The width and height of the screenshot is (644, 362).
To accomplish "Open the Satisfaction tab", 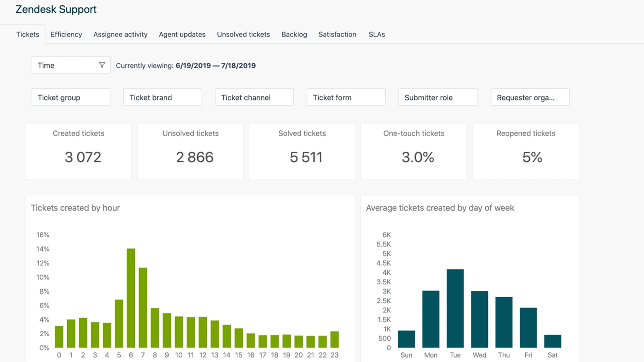I will pos(337,34).
